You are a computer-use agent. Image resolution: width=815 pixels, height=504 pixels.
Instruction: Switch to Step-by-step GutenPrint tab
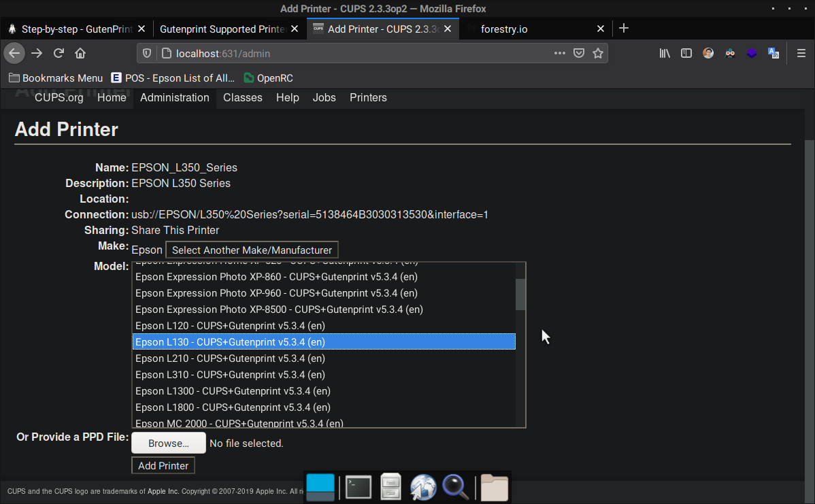click(x=76, y=29)
